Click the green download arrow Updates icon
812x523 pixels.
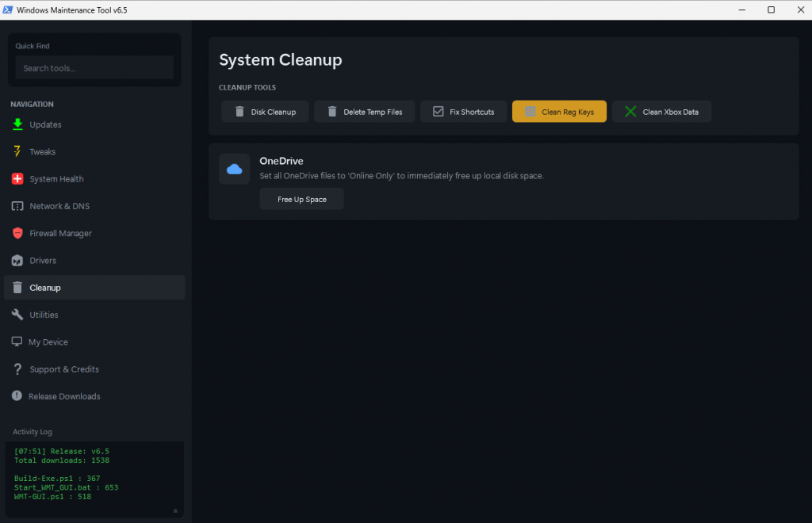tap(17, 124)
